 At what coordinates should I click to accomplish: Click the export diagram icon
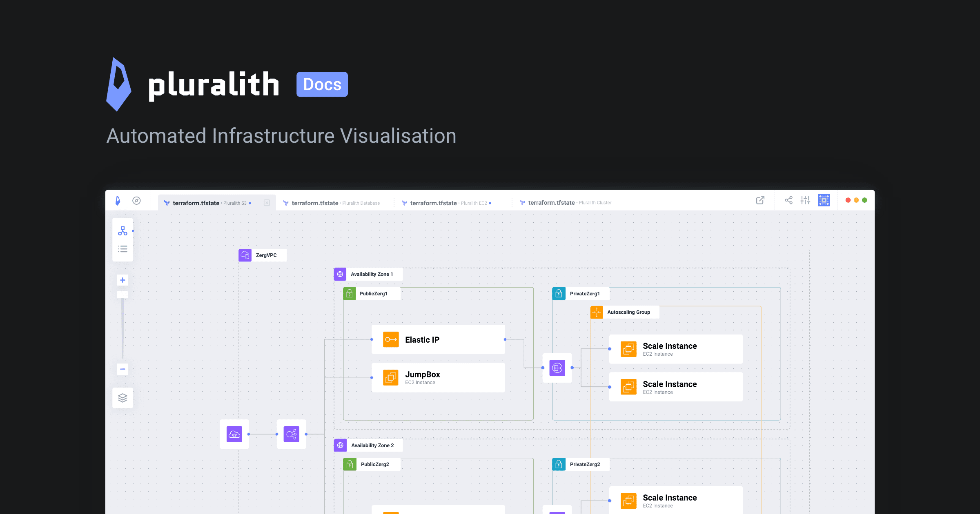760,200
